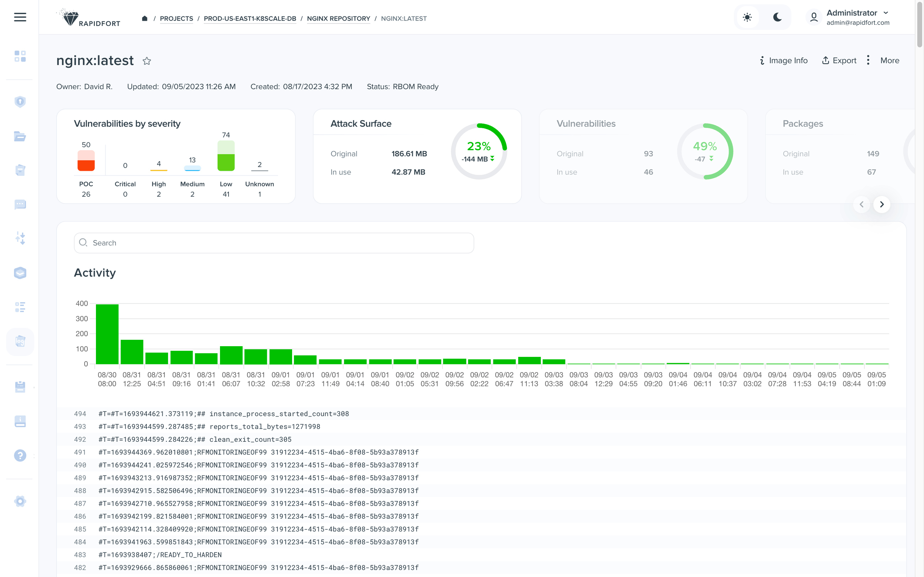
Task: Show next summary card with right chevron
Action: click(882, 205)
